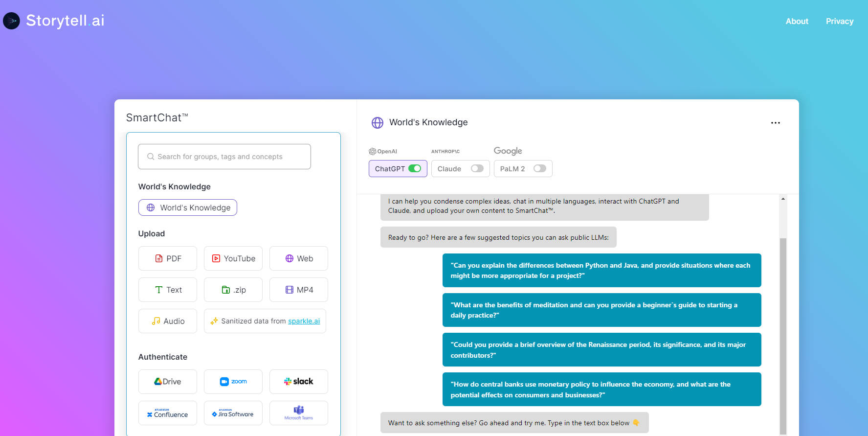Click the globe icon beside World's Knowledge header

pyautogui.click(x=378, y=122)
